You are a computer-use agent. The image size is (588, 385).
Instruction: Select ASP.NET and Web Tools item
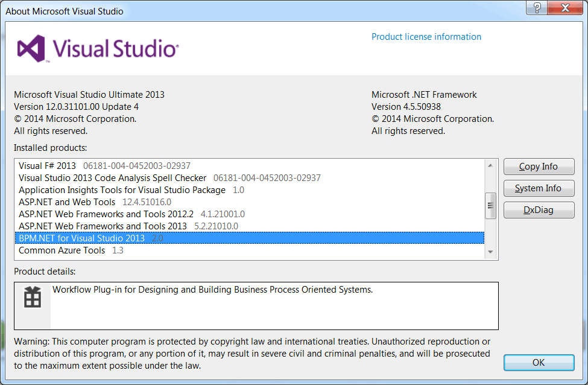[250, 202]
